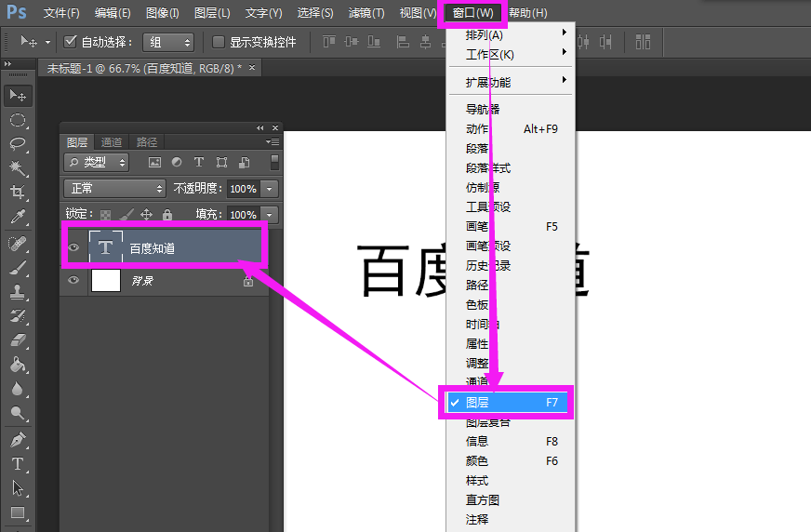Select the Type tool in toolbox
The height and width of the screenshot is (532, 811).
18,464
